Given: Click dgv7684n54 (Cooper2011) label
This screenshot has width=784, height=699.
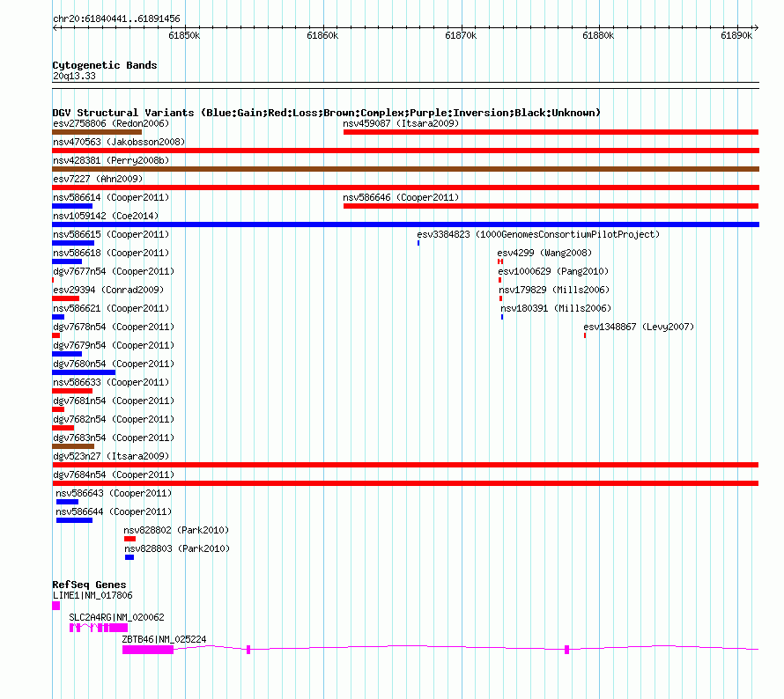Looking at the screenshot, I should pyautogui.click(x=114, y=475).
